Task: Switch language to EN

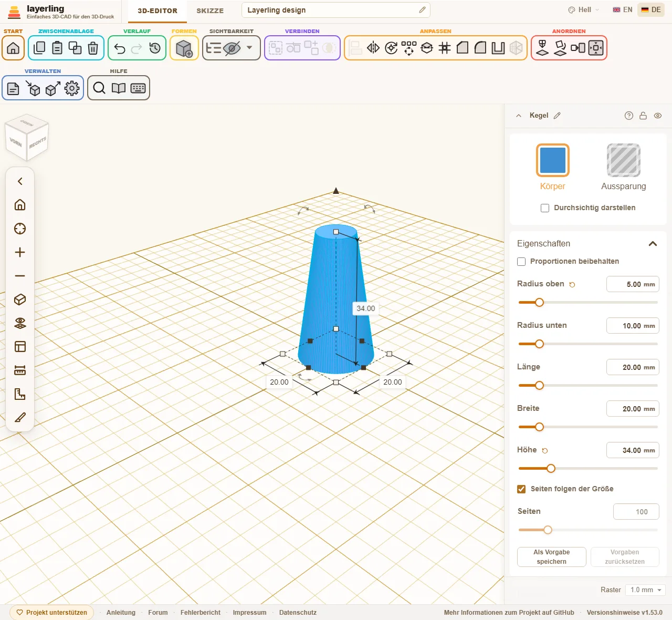Action: pos(623,10)
